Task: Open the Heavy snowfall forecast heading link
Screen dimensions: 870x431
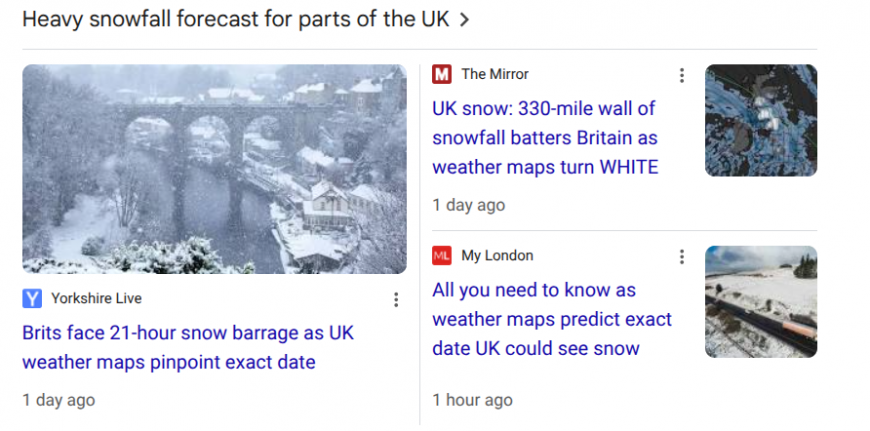Action: [235, 20]
